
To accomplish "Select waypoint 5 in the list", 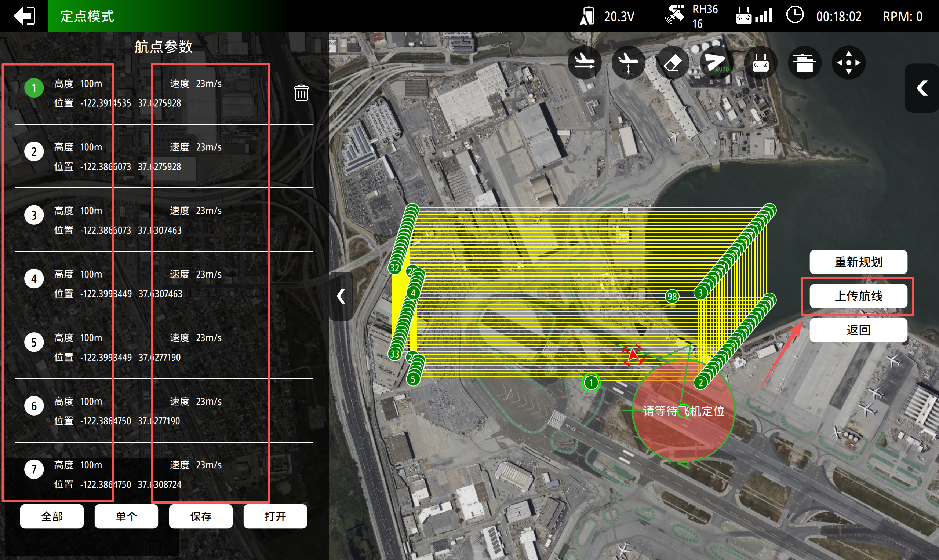I will click(x=34, y=342).
